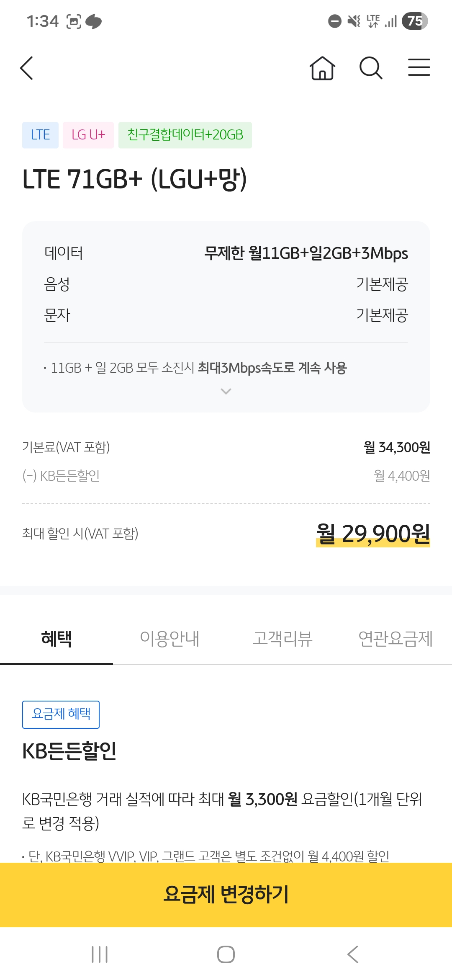Expand plan details chevron
This screenshot has height=980, width=452.
point(226,391)
